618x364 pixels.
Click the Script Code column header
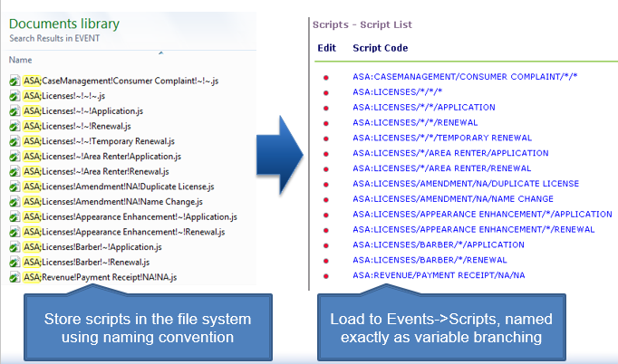click(x=380, y=48)
